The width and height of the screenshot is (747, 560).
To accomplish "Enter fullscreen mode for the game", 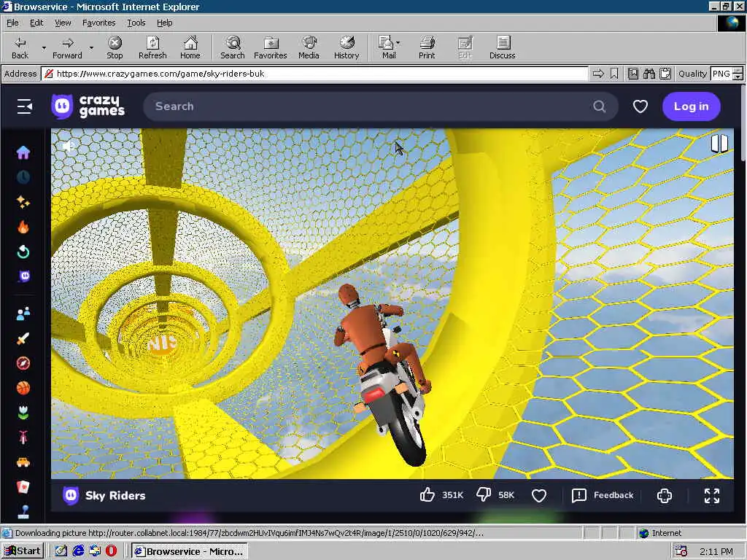I will 712,496.
